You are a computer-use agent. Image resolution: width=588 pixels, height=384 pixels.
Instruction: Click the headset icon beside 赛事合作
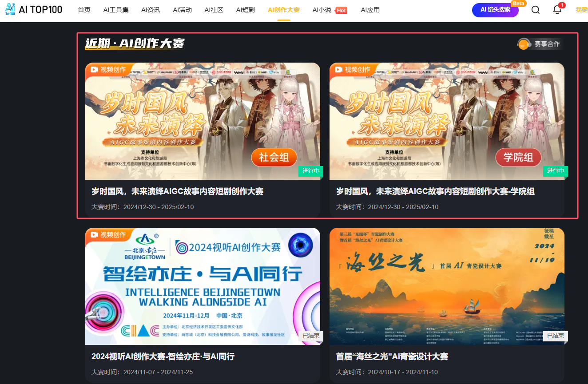pos(524,44)
